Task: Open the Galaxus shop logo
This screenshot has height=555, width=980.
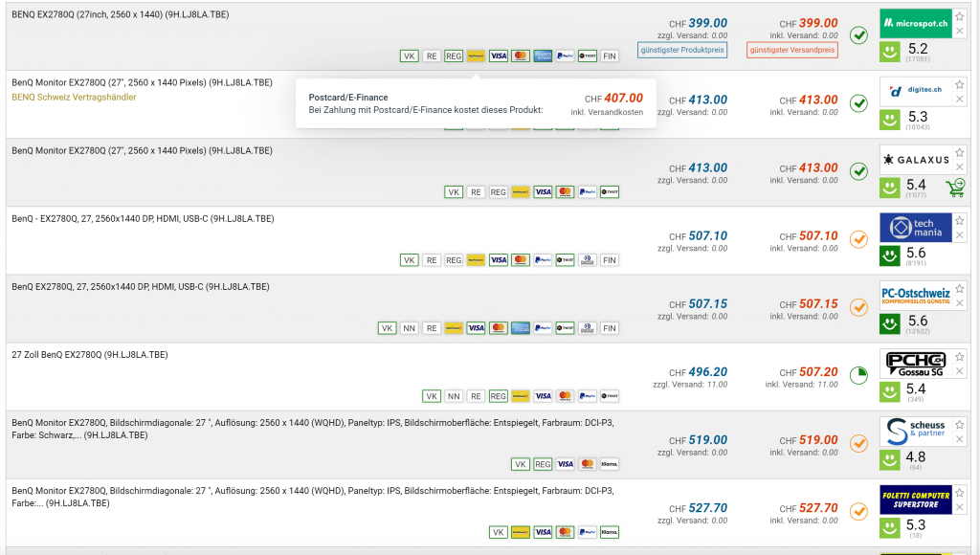Action: (915, 159)
